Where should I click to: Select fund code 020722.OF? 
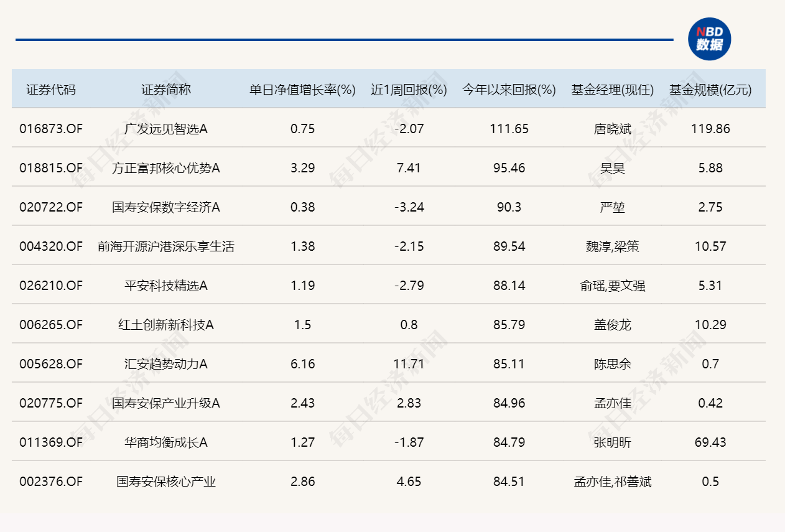51,207
